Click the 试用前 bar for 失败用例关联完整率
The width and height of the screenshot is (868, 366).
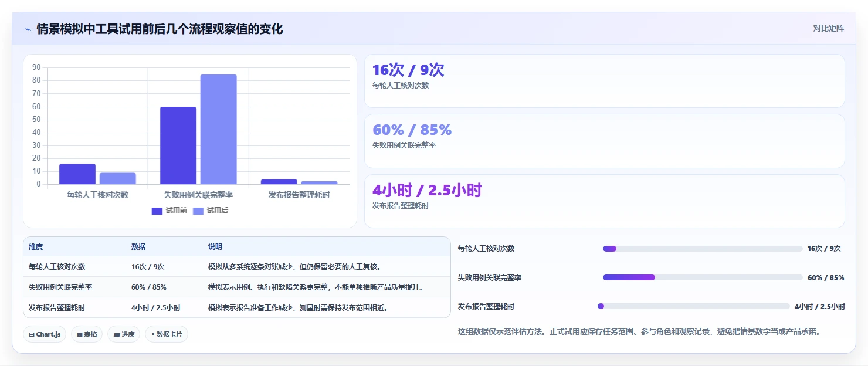coord(178,145)
